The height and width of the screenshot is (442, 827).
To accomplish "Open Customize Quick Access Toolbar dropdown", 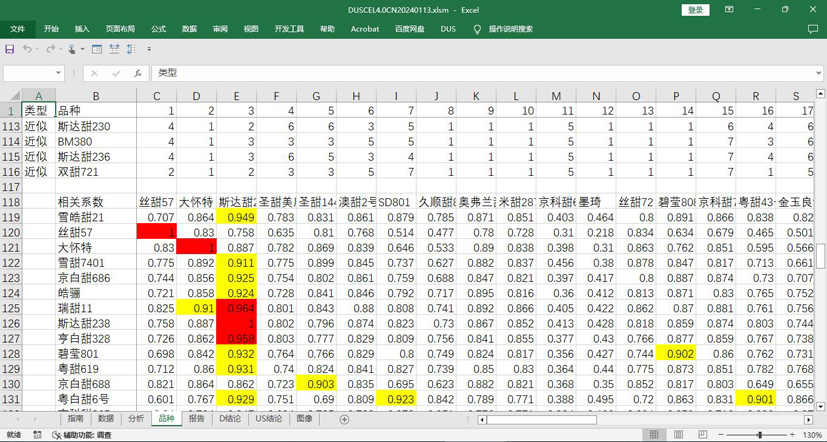I will click(150, 48).
